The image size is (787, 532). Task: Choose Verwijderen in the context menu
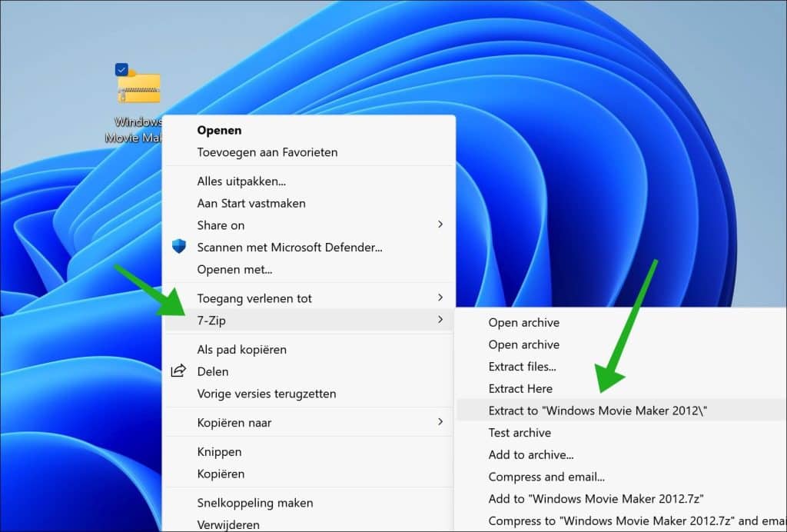pyautogui.click(x=309, y=524)
